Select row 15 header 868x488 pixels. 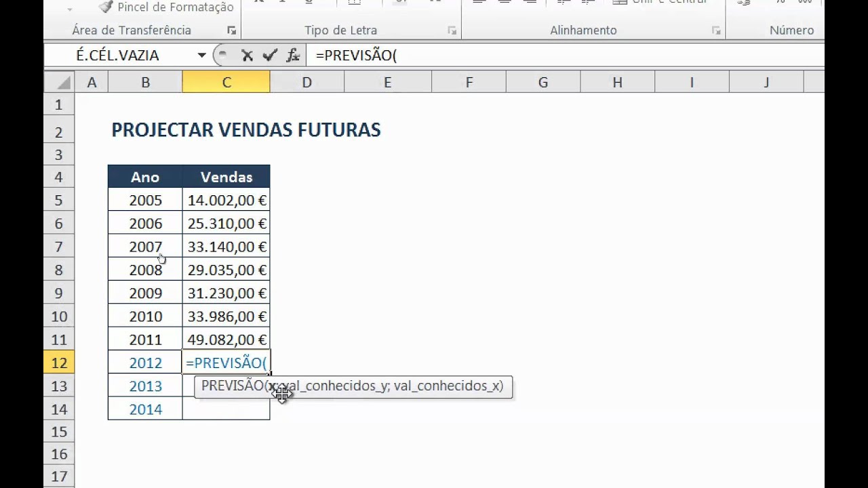[x=59, y=432]
